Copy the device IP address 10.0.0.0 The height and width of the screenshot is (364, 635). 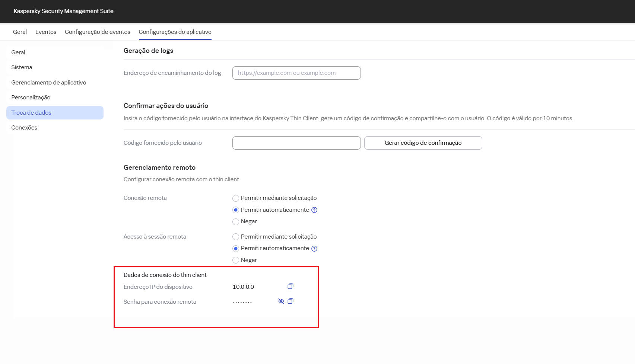pyautogui.click(x=290, y=287)
